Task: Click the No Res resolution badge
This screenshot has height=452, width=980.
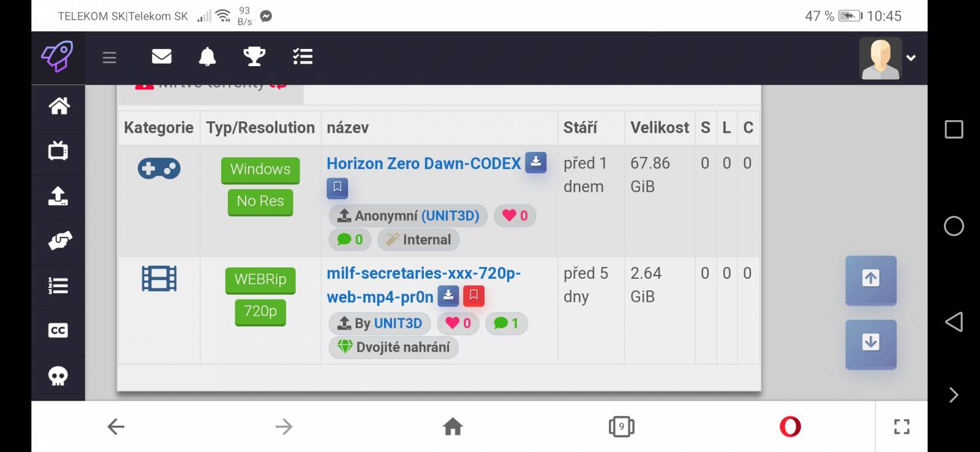Action: (260, 202)
